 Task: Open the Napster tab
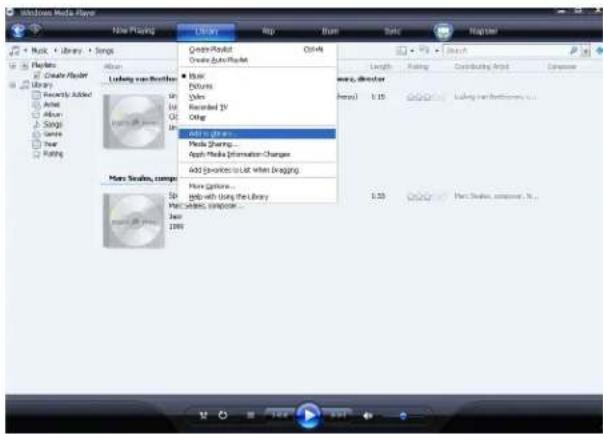[483, 31]
